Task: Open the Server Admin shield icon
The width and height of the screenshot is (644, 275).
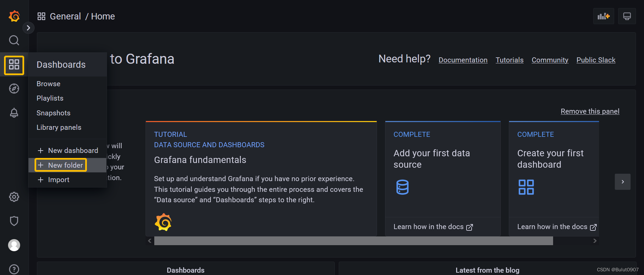Action: (14, 221)
